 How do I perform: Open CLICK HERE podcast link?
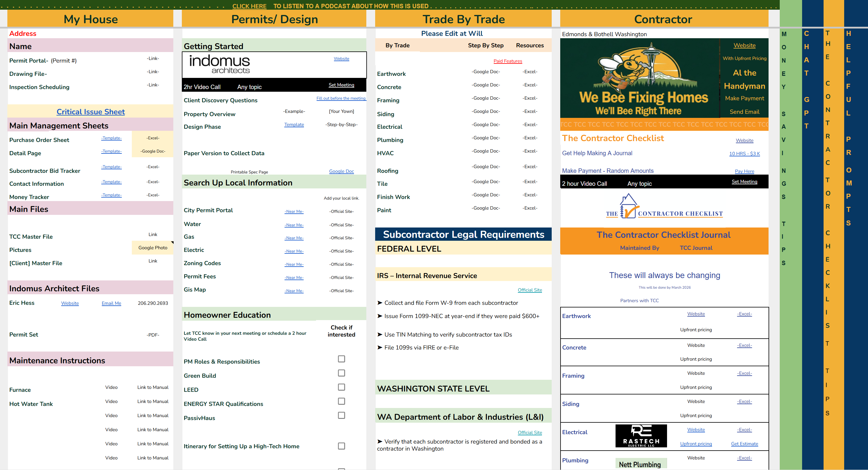pyautogui.click(x=249, y=6)
